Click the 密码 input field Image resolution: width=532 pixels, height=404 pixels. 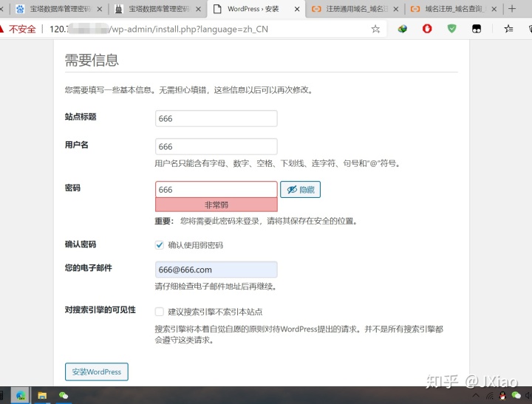(x=216, y=189)
